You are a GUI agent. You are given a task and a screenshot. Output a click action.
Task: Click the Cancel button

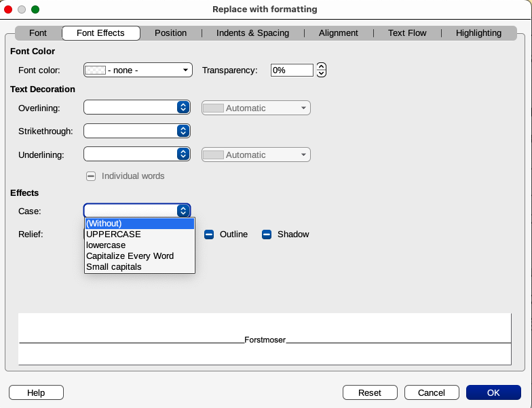[432, 392]
